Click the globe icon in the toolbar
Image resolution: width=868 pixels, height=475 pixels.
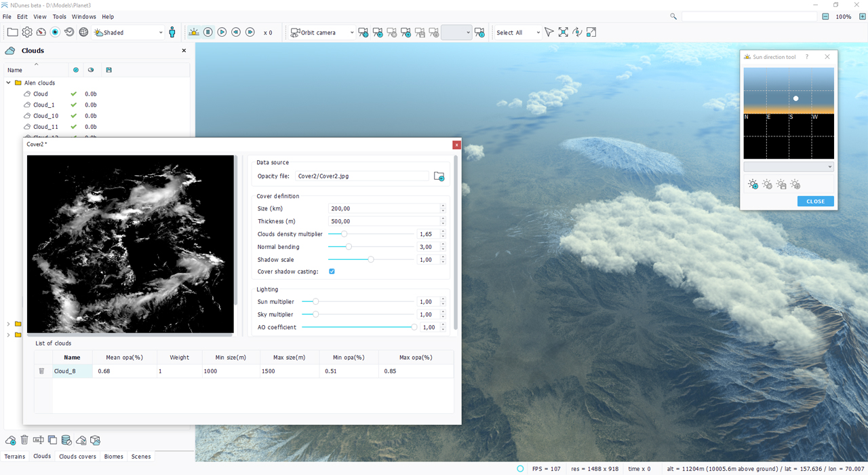[x=83, y=32]
